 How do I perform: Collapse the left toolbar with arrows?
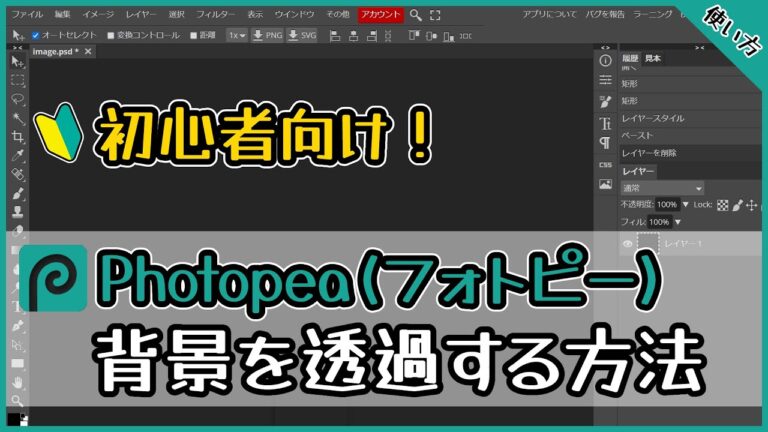[x=18, y=48]
